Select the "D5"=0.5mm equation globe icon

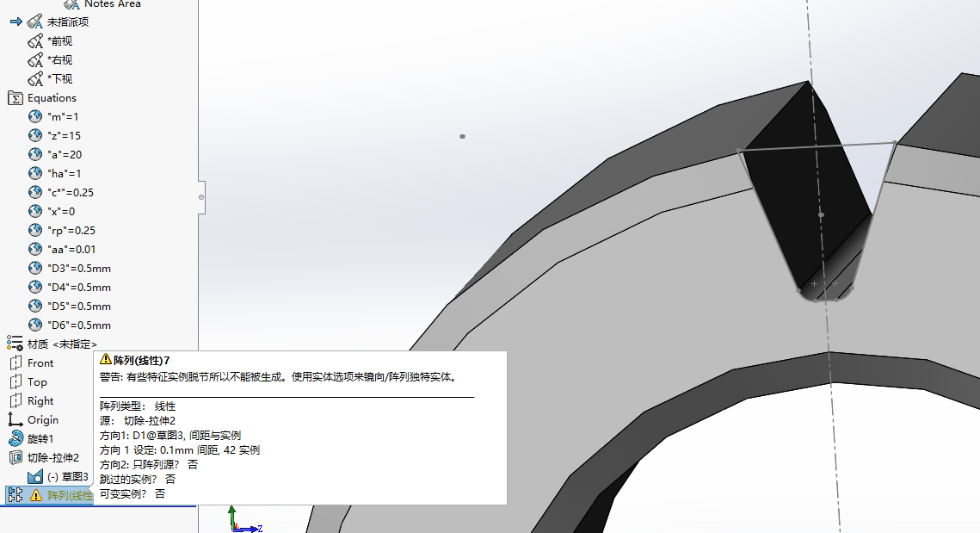click(x=35, y=306)
